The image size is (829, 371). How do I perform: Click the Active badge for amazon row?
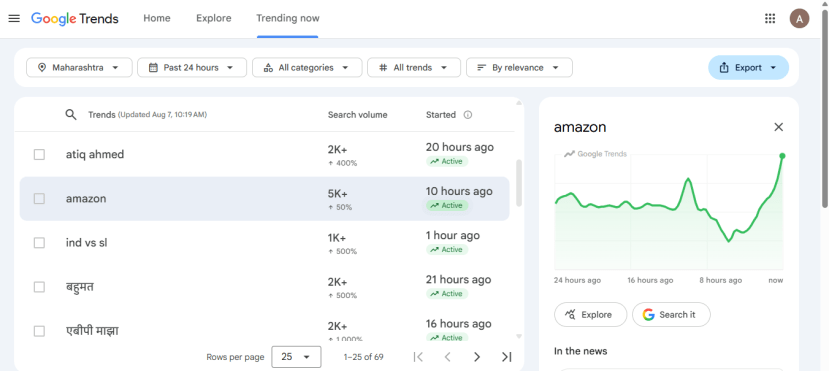coord(447,206)
